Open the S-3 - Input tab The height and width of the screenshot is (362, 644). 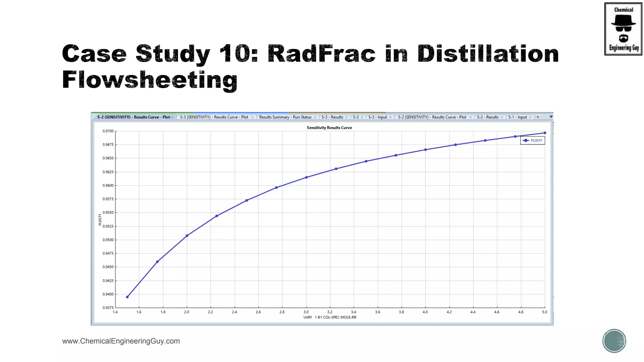(x=377, y=117)
